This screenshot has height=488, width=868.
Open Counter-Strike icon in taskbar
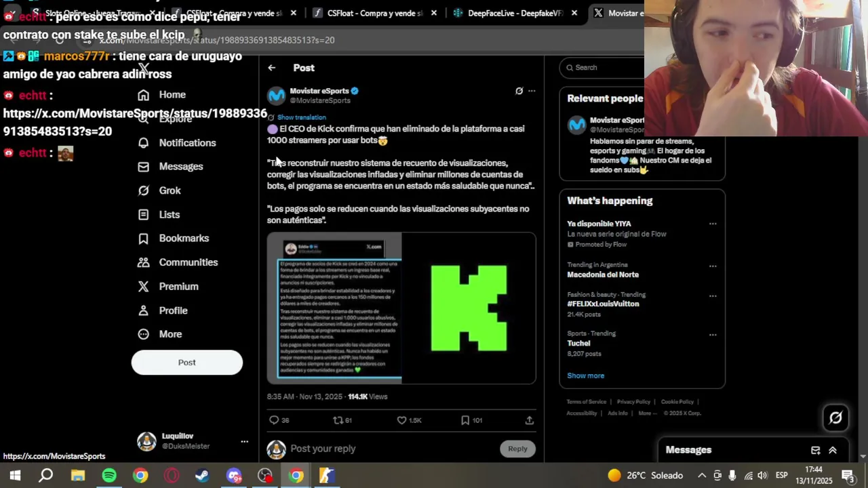(x=326, y=476)
